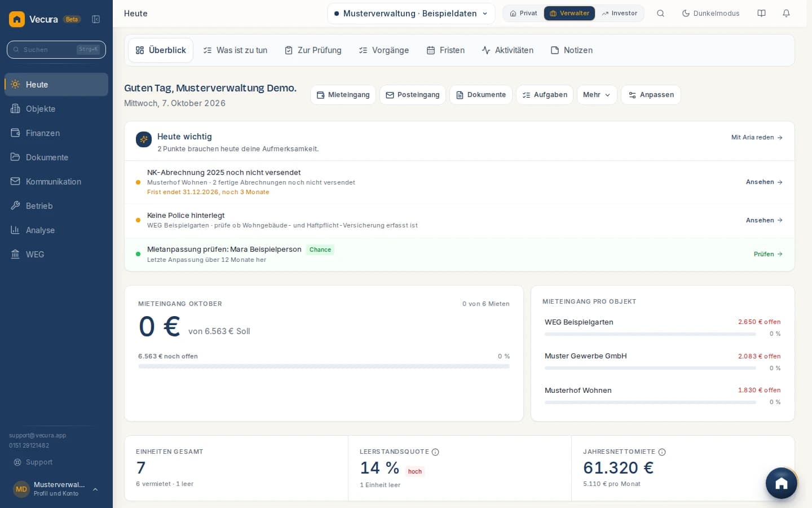Open the Notizen tab

tap(571, 50)
